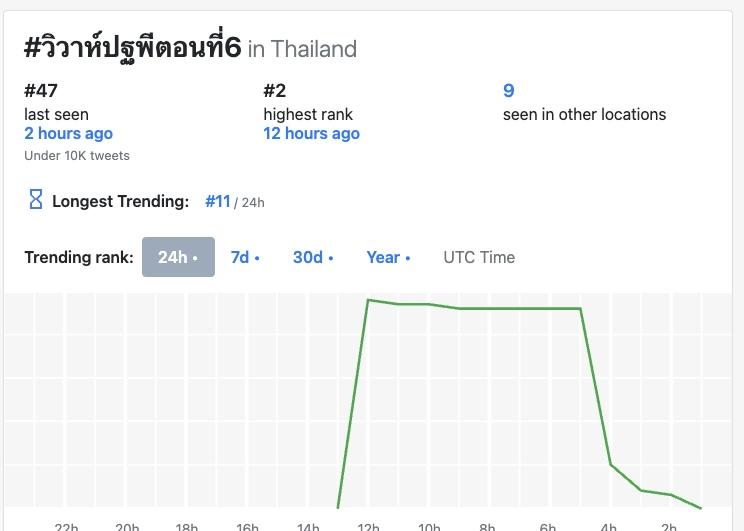Click the 'Under 10K tweets' label
The height and width of the screenshot is (531, 744).
click(x=77, y=155)
